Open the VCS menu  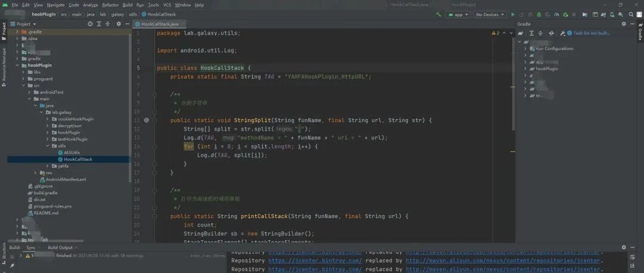point(167,5)
